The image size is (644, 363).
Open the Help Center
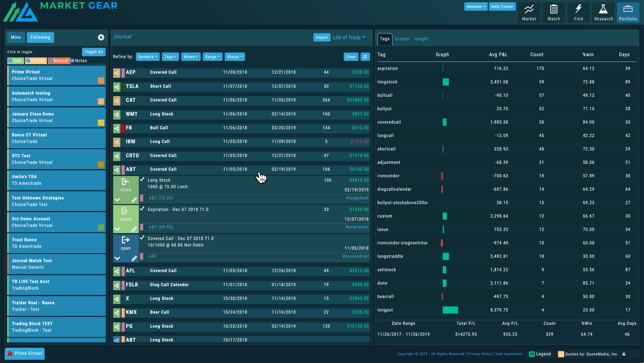pyautogui.click(x=502, y=7)
